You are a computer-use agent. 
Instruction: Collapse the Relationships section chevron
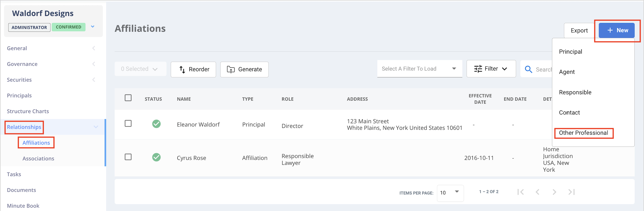coord(96,127)
